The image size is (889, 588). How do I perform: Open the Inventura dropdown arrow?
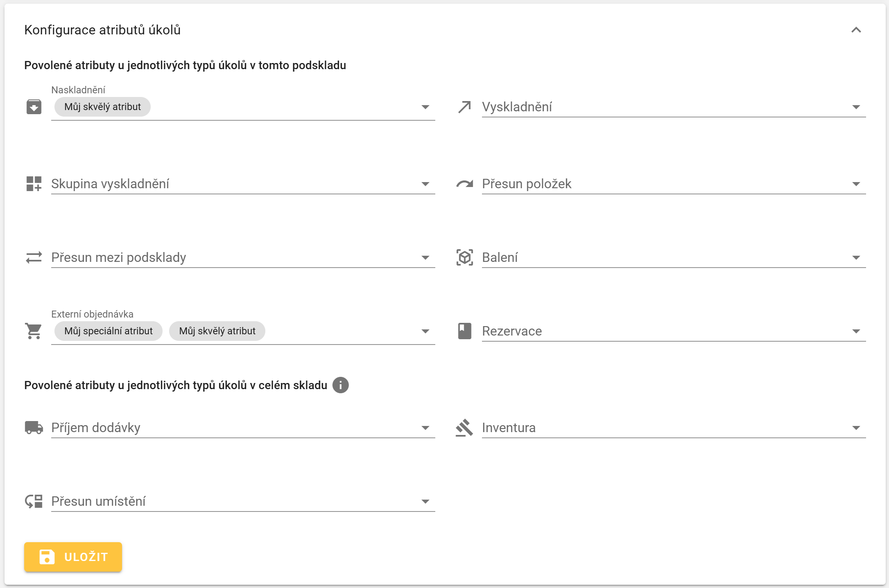coord(856,428)
